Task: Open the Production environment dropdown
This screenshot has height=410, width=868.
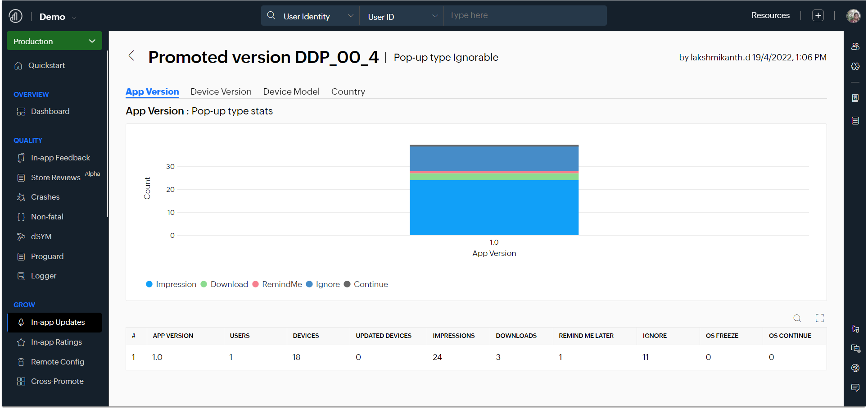Action: (x=54, y=41)
